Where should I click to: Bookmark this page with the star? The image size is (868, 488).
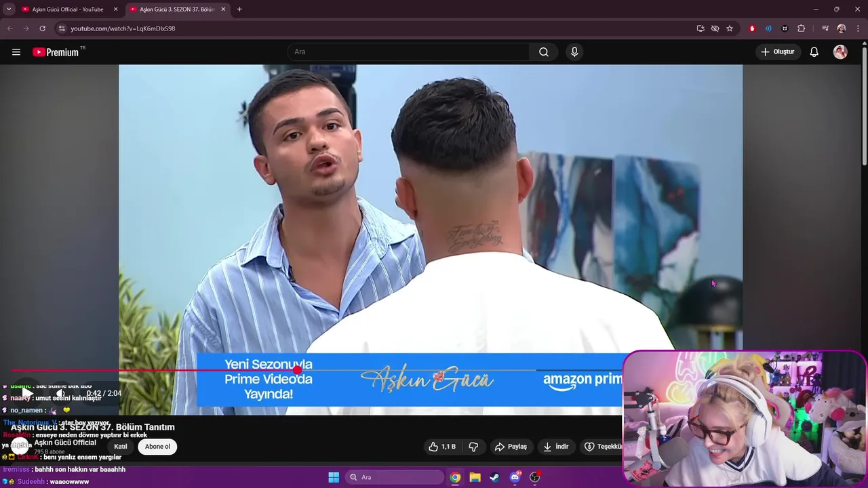pos(730,28)
